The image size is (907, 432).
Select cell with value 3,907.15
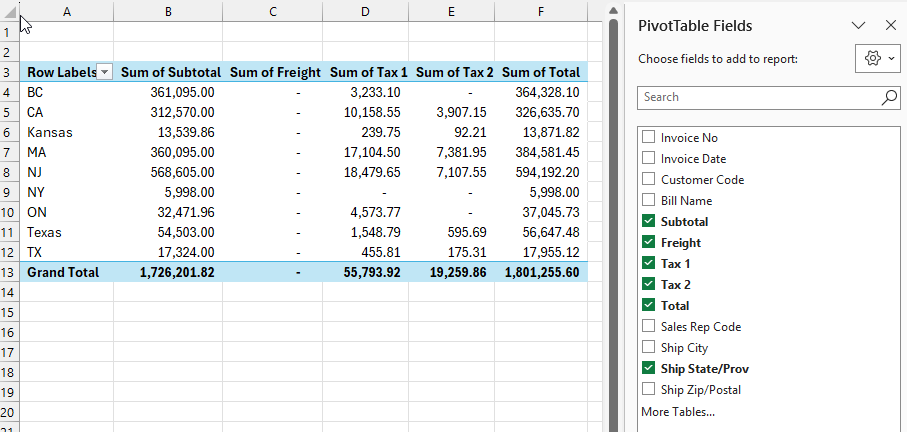(452, 112)
